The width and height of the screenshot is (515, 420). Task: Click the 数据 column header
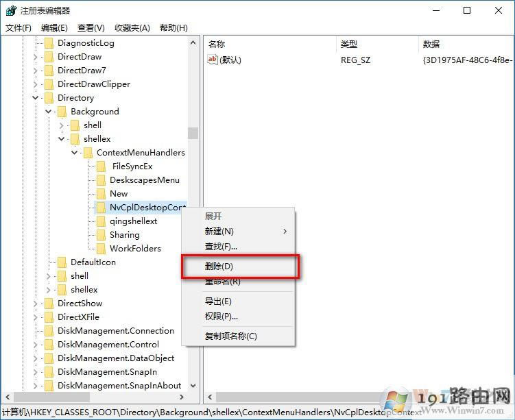[x=467, y=45]
